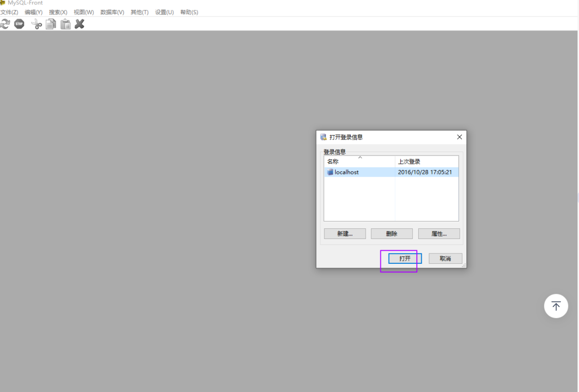Click the Cut scissors icon
Screen dimensions: 579x392
click(36, 24)
